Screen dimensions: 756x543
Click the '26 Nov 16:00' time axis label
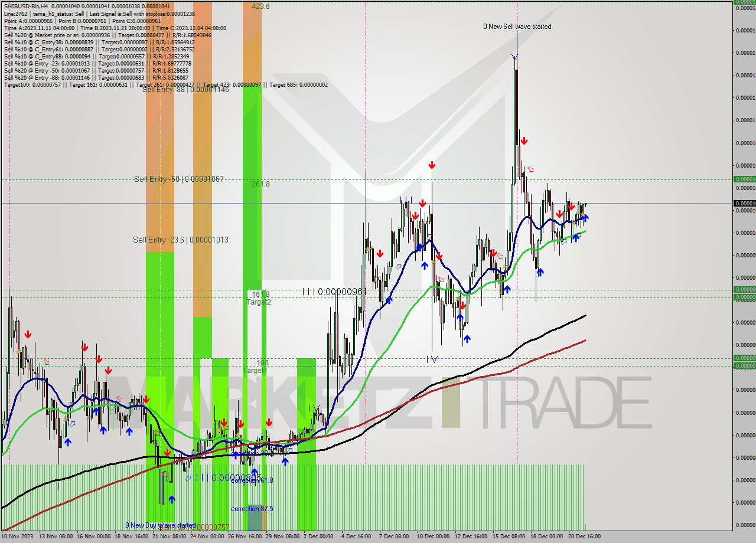pos(245,537)
